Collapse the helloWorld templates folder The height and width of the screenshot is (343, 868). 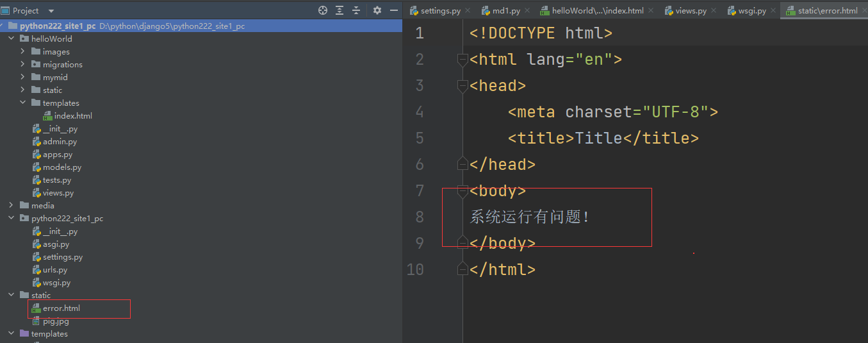point(23,103)
